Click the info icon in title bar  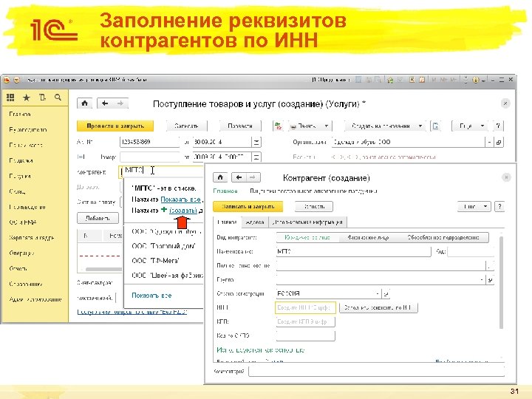475,80
